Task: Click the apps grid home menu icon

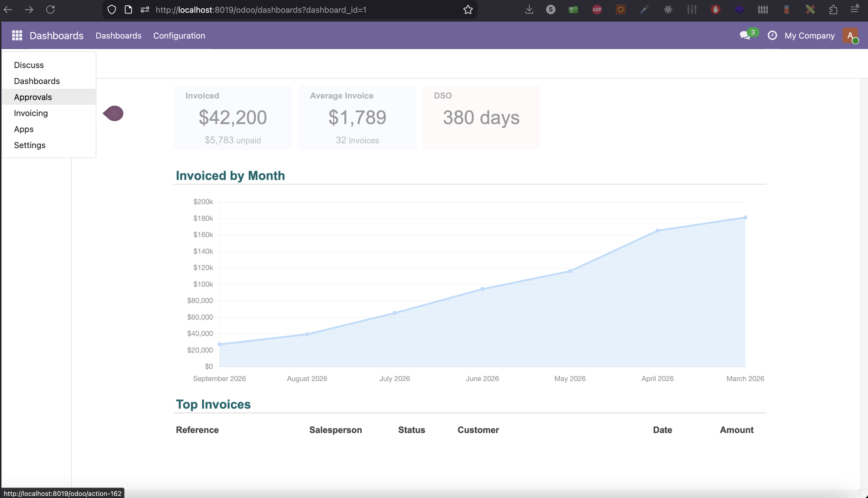Action: [17, 36]
